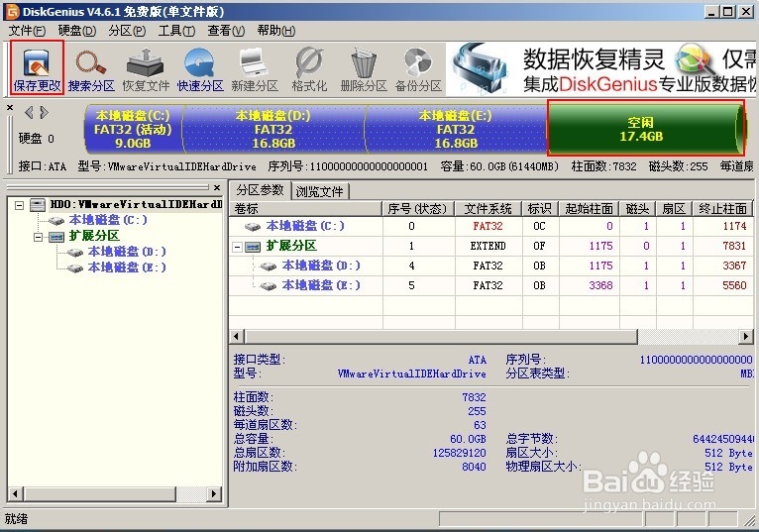Select C: partition block in disk map
This screenshot has height=532, width=759.
click(133, 129)
